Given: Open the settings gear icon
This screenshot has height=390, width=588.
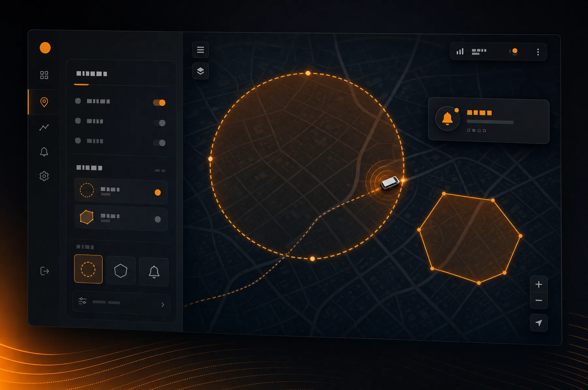Looking at the screenshot, I should click(44, 176).
